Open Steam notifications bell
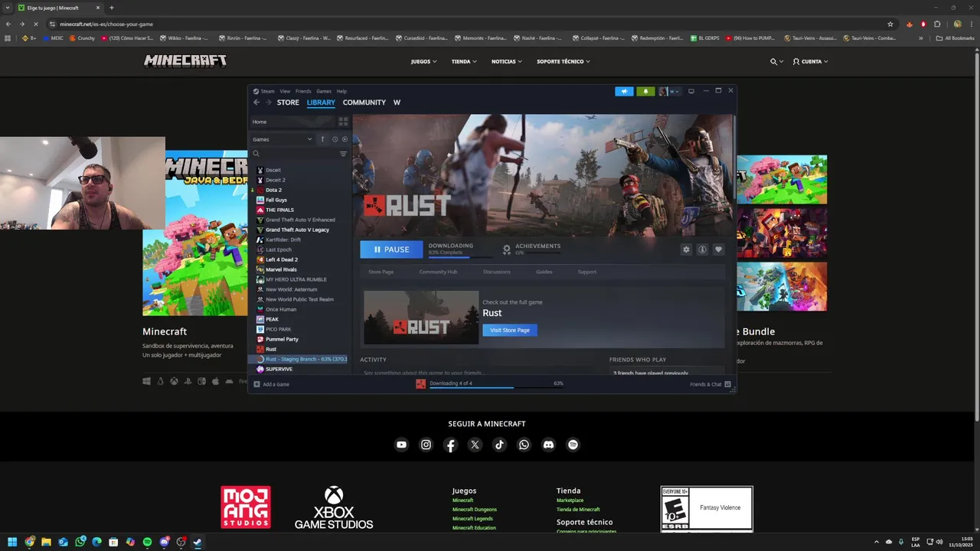 click(x=645, y=91)
